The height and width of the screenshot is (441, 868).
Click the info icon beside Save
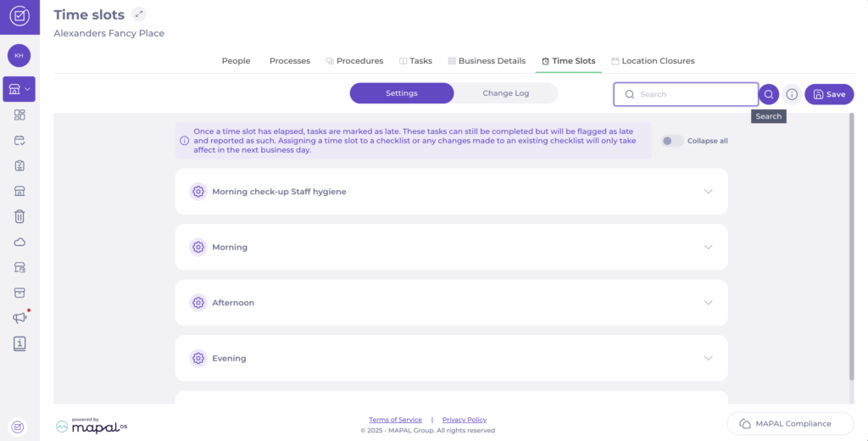click(x=792, y=94)
